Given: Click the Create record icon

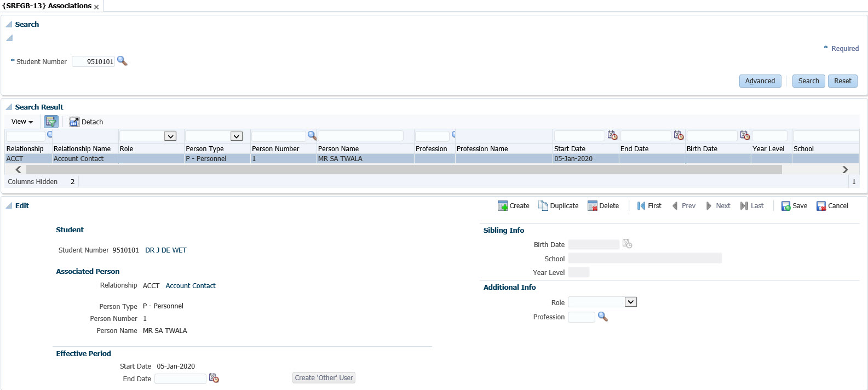Looking at the screenshot, I should coord(502,206).
